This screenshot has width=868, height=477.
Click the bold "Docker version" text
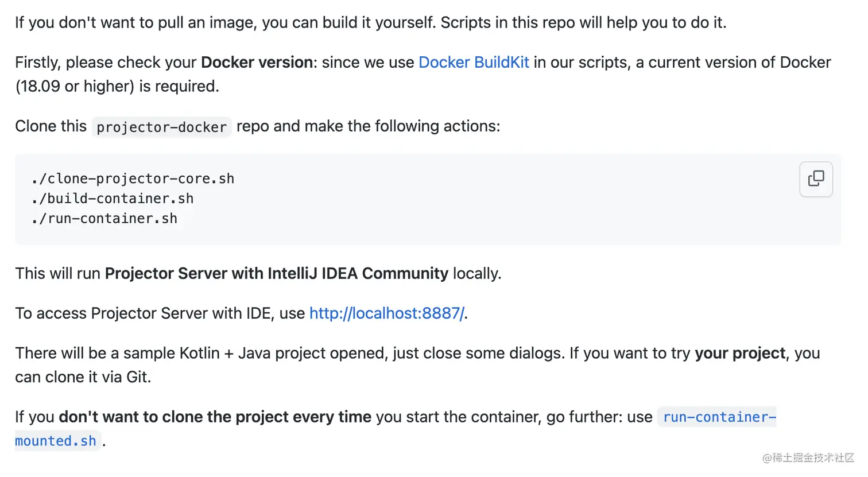click(x=257, y=62)
